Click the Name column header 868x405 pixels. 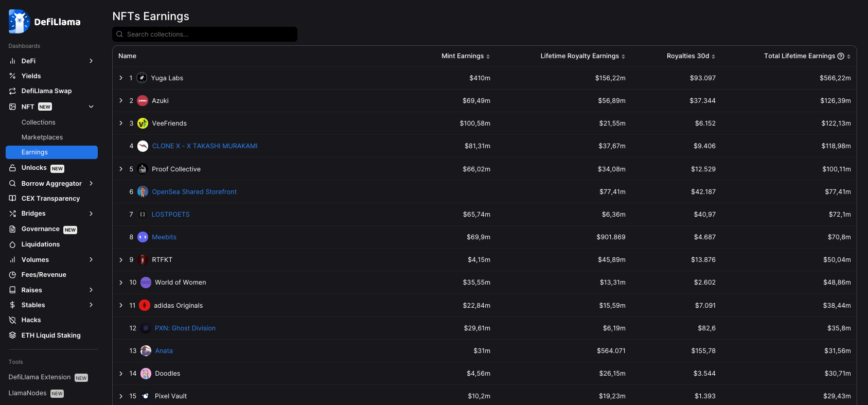point(127,56)
